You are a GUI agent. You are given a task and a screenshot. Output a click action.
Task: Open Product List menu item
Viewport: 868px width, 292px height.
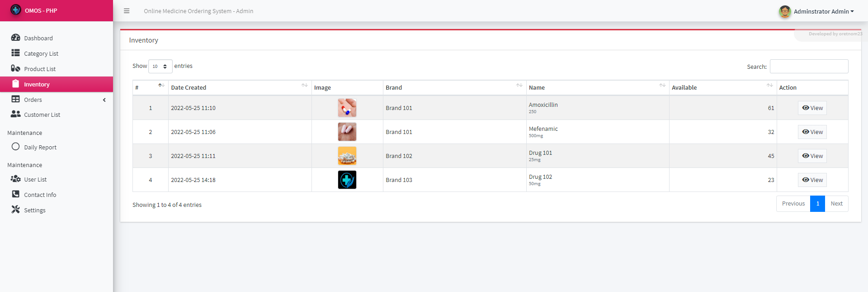tap(57, 69)
